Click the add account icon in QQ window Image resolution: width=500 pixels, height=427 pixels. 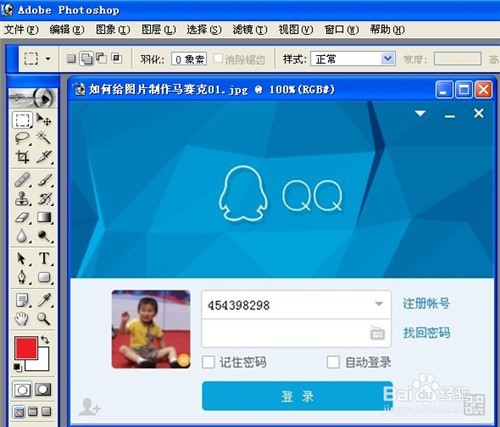89,407
